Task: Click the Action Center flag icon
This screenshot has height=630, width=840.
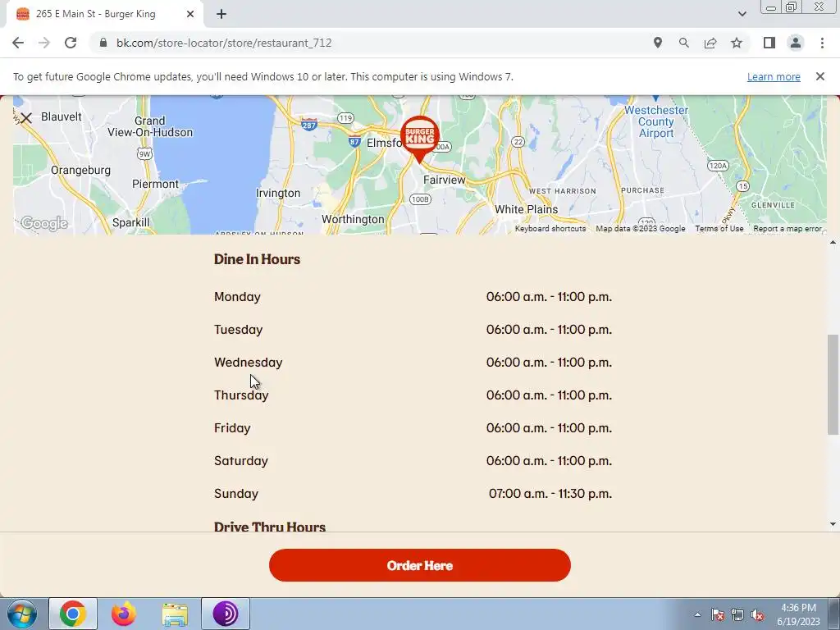Action: [717, 614]
